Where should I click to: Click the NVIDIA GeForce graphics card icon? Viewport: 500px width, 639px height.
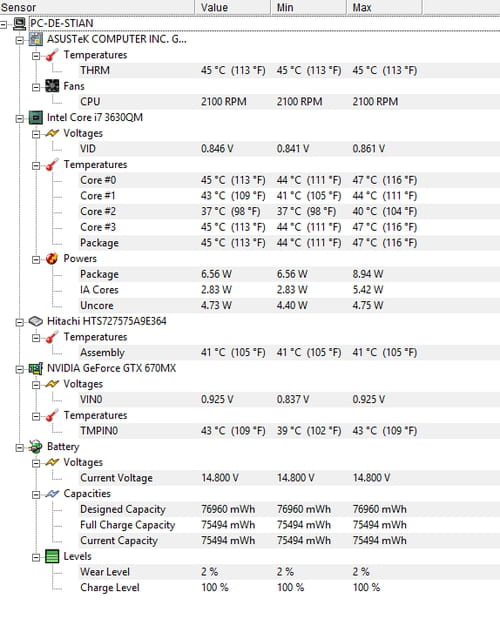[x=36, y=369]
